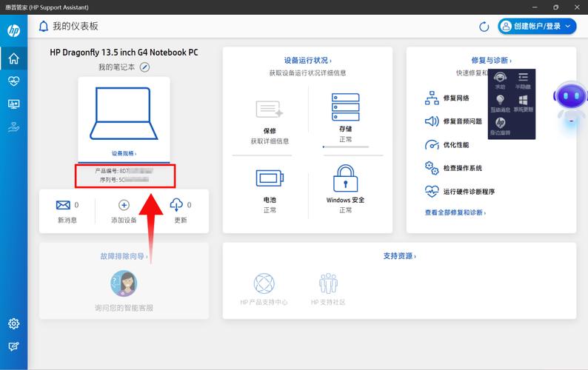The image size is (588, 370).
Task: Edit notebook nickname with pencil icon
Action: 145,67
